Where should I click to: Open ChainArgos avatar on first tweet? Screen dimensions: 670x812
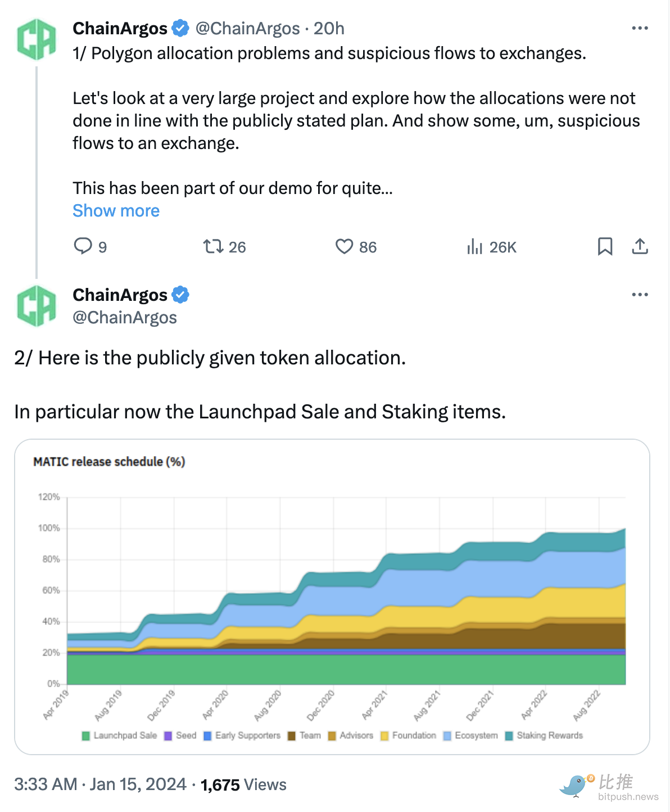coord(37,39)
